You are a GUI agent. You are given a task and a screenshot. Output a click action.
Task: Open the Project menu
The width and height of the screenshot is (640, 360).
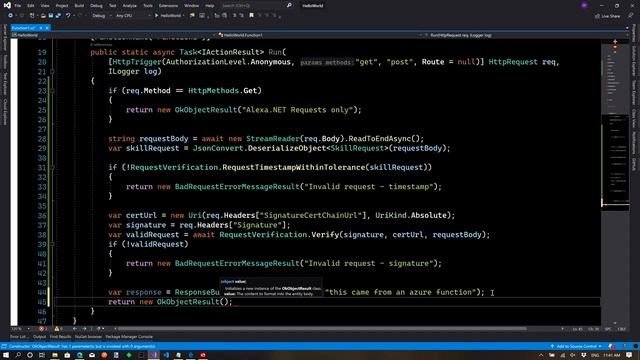click(x=62, y=6)
